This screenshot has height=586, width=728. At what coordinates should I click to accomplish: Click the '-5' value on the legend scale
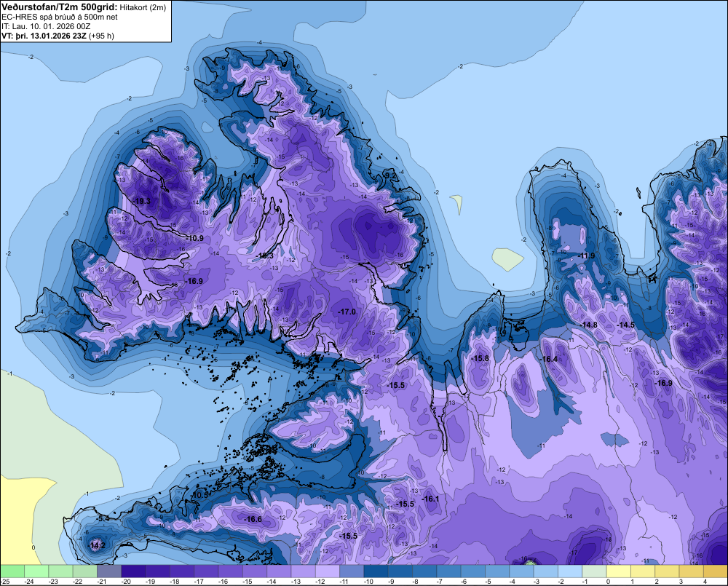click(488, 582)
